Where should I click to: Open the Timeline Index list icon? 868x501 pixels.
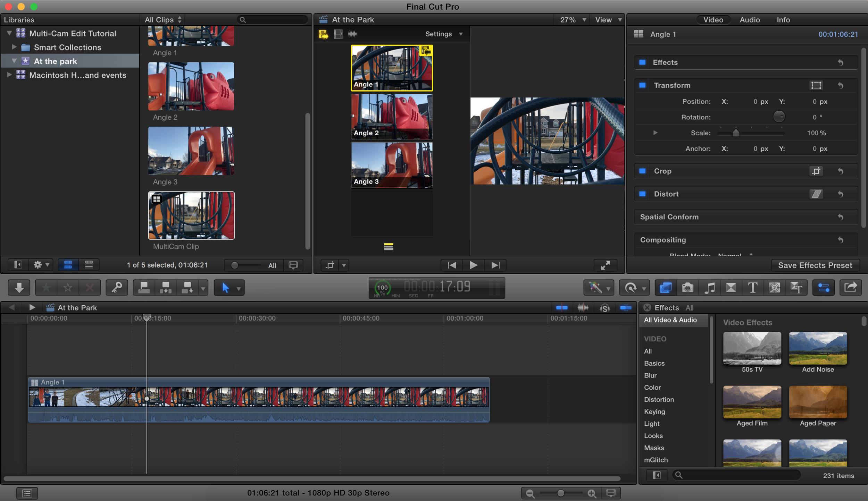click(x=27, y=493)
